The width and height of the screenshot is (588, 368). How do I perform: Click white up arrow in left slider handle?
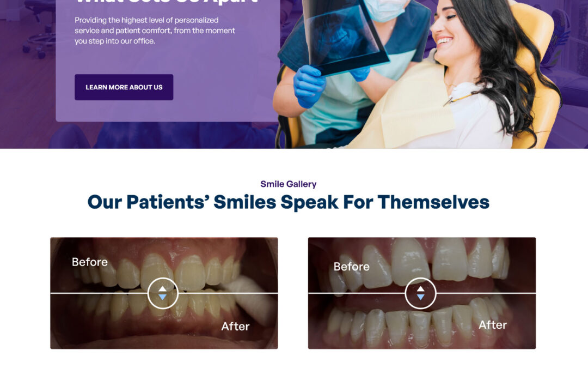162,289
